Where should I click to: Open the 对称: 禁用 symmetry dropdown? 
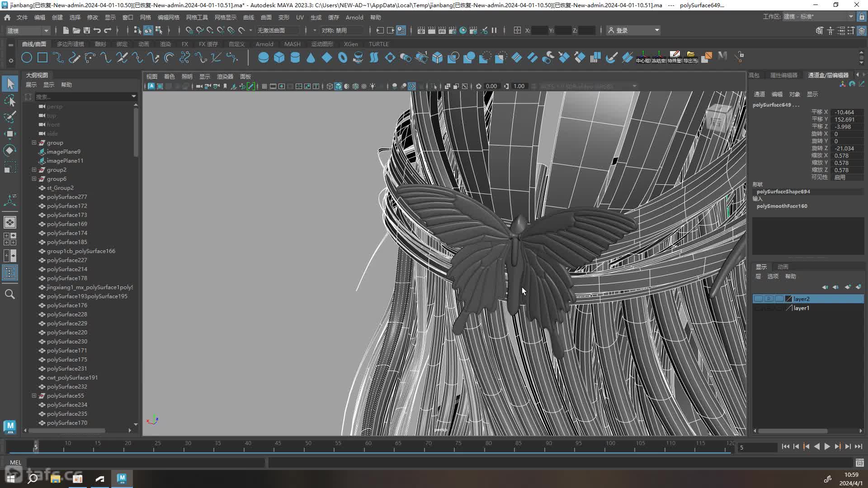point(341,30)
